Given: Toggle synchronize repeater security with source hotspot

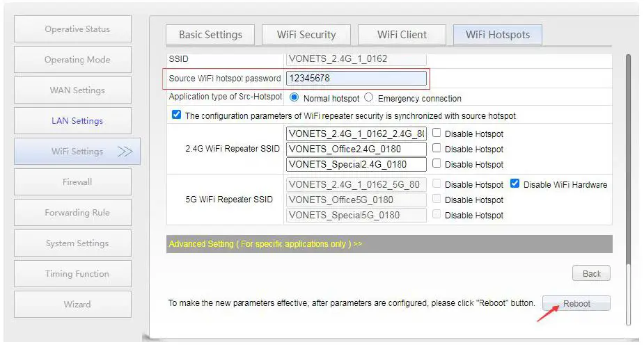Looking at the screenshot, I should tap(176, 115).
